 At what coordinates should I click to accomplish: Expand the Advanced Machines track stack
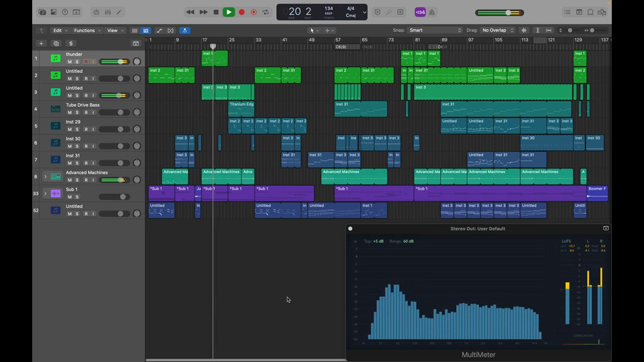tap(45, 176)
